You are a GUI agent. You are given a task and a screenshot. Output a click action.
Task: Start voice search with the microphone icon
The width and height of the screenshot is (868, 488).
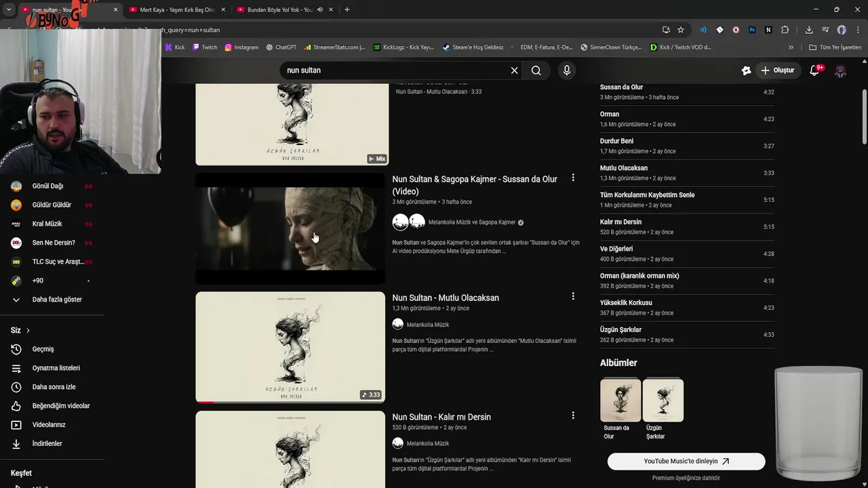click(566, 70)
